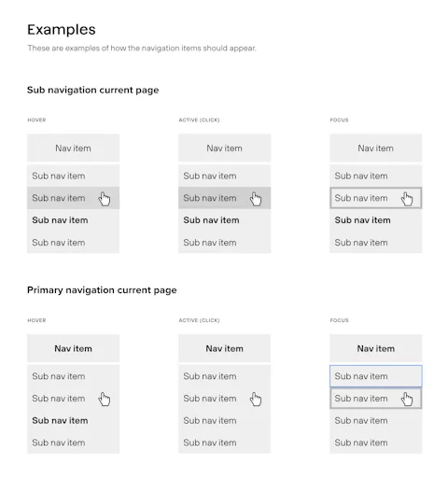Viewport: 448px width, 478px height.
Task: Click bold Nav item in primary navigation Active example
Action: pyautogui.click(x=224, y=348)
